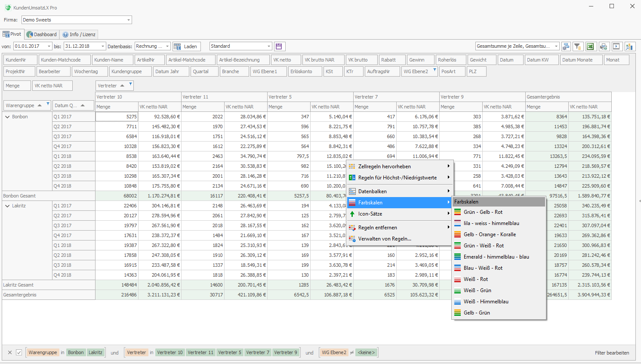Click the filter funnel toolbar icon
The width and height of the screenshot is (641, 364).
578,46
